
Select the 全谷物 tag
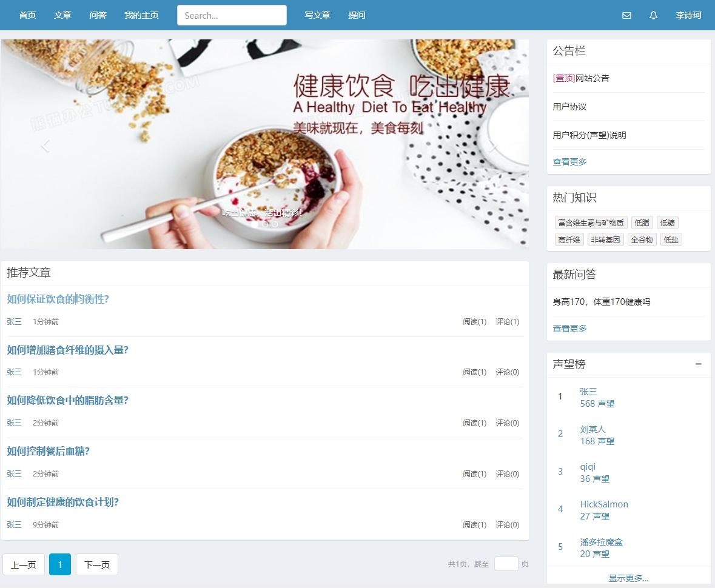click(x=642, y=240)
